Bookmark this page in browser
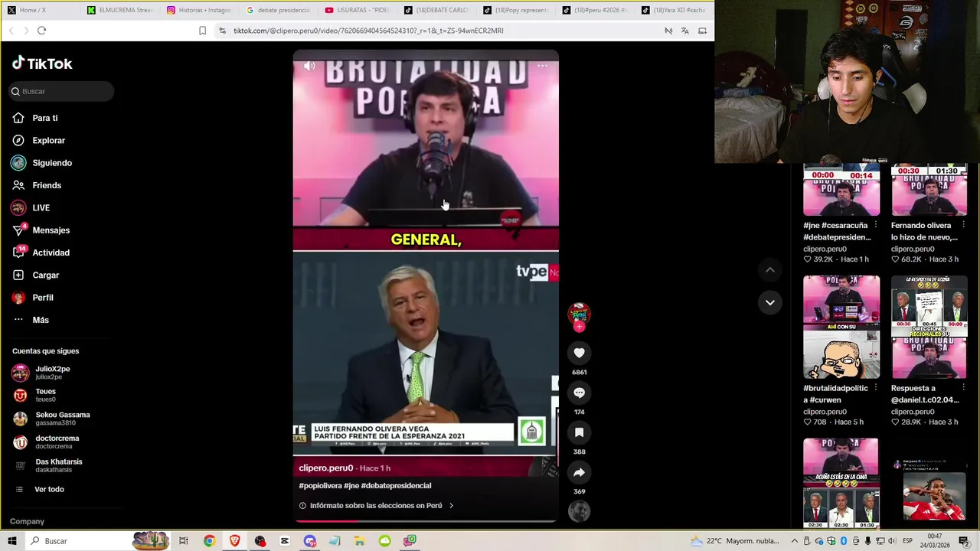980x551 pixels. click(x=202, y=31)
